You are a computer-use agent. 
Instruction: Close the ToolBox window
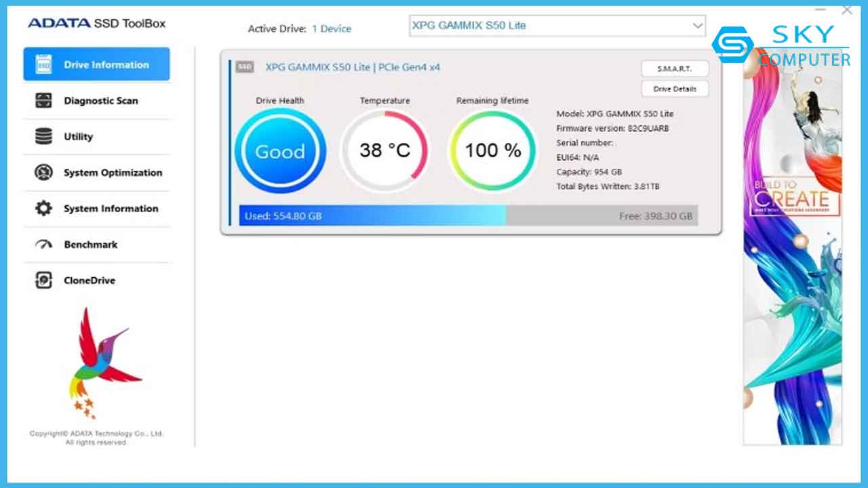[847, 10]
